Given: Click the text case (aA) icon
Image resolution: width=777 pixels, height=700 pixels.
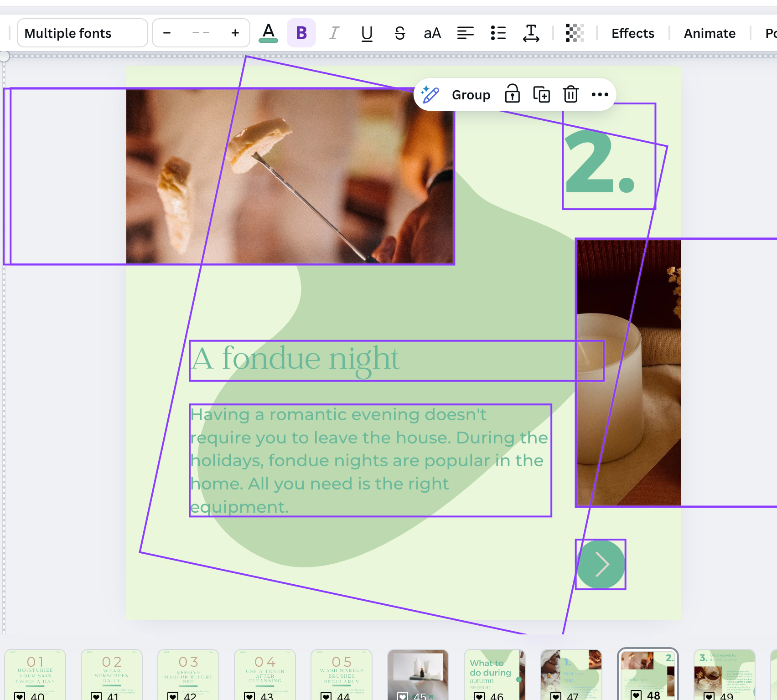Looking at the screenshot, I should [x=432, y=33].
